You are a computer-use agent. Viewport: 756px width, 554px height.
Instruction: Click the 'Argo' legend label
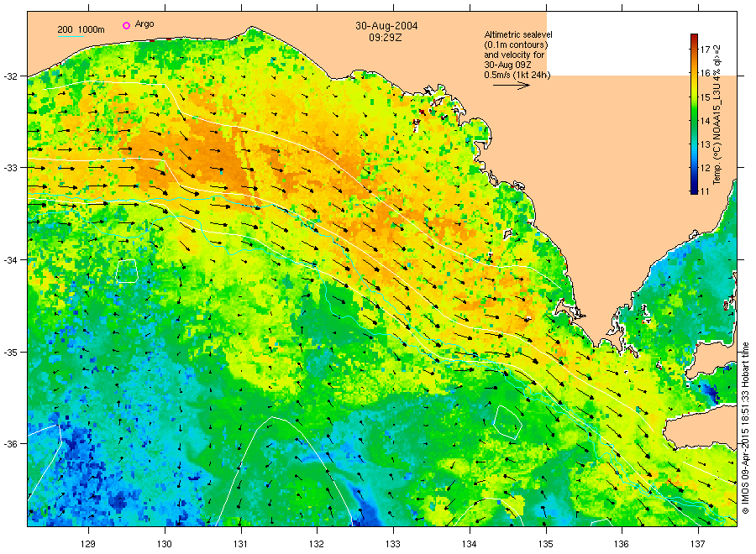pyautogui.click(x=144, y=24)
